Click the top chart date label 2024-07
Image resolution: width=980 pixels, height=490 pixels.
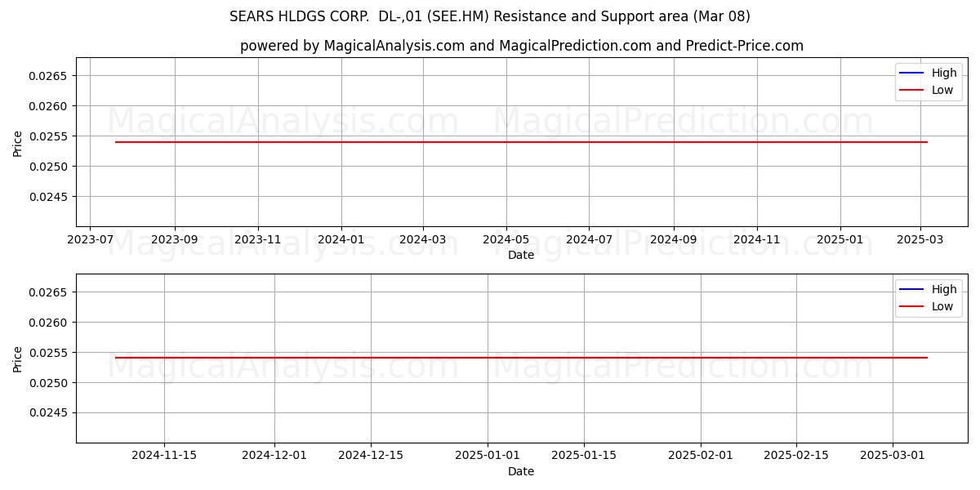click(x=590, y=239)
